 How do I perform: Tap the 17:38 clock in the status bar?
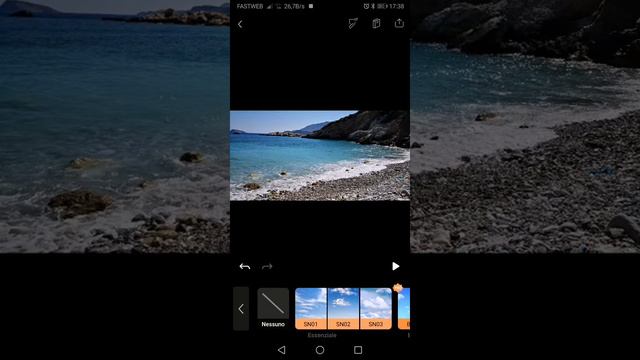(397, 6)
